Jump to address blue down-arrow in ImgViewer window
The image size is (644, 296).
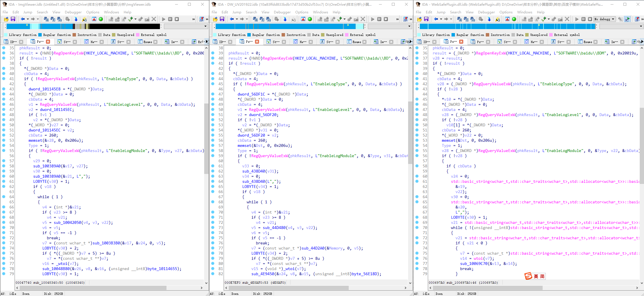76,19
